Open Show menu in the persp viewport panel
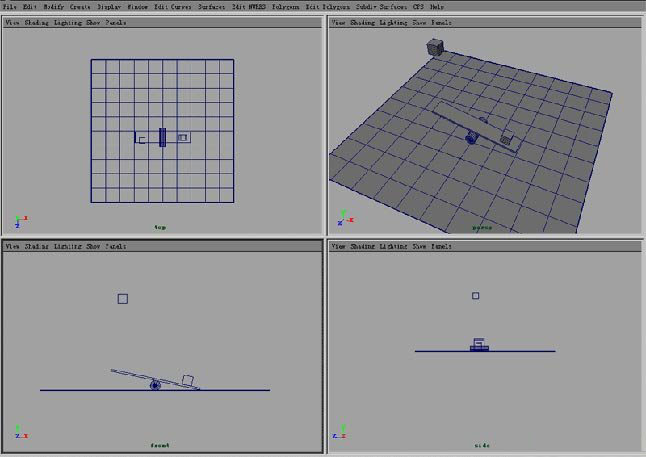Screen dimensions: 646x457 pos(419,23)
